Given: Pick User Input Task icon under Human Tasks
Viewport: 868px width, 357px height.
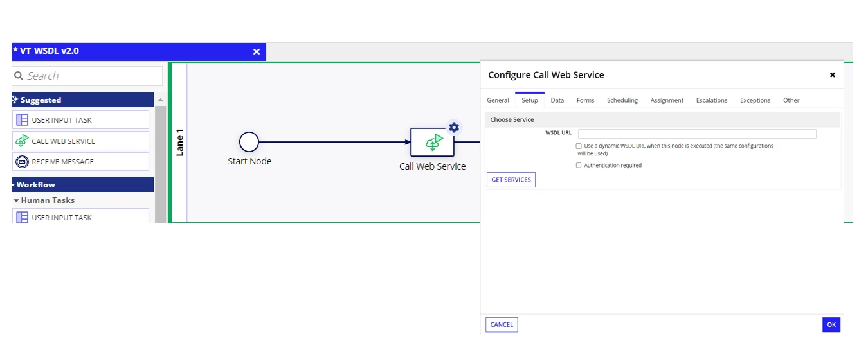Looking at the screenshot, I should coord(22,218).
